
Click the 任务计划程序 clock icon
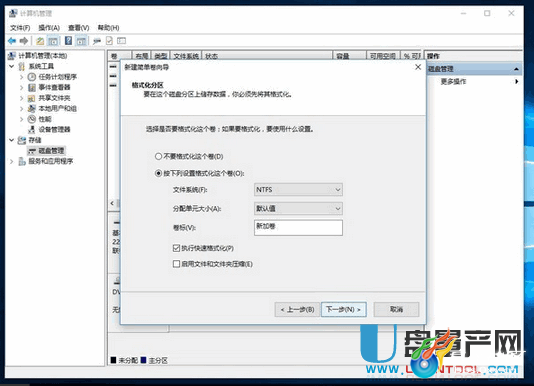pos(32,77)
